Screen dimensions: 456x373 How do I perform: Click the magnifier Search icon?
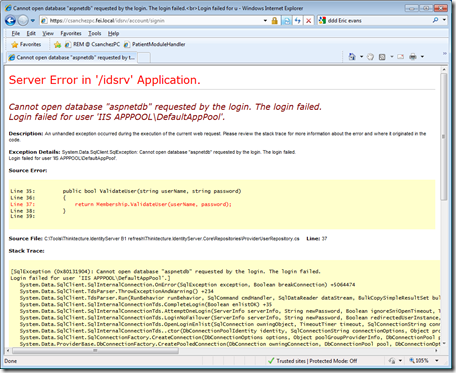click(435, 20)
